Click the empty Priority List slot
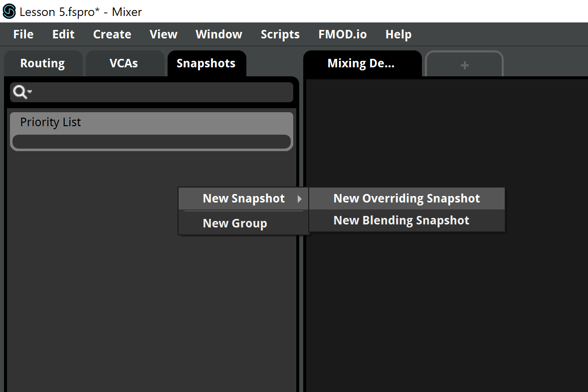 [152, 142]
